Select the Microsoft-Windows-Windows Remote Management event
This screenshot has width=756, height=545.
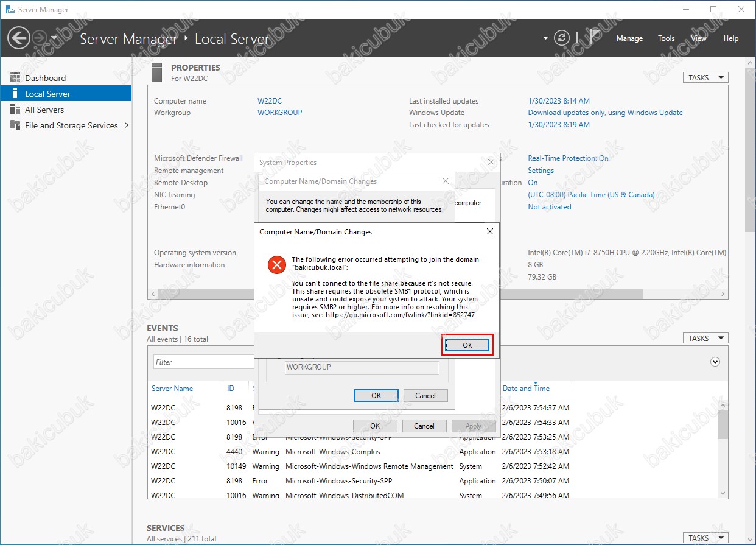[x=432, y=466]
